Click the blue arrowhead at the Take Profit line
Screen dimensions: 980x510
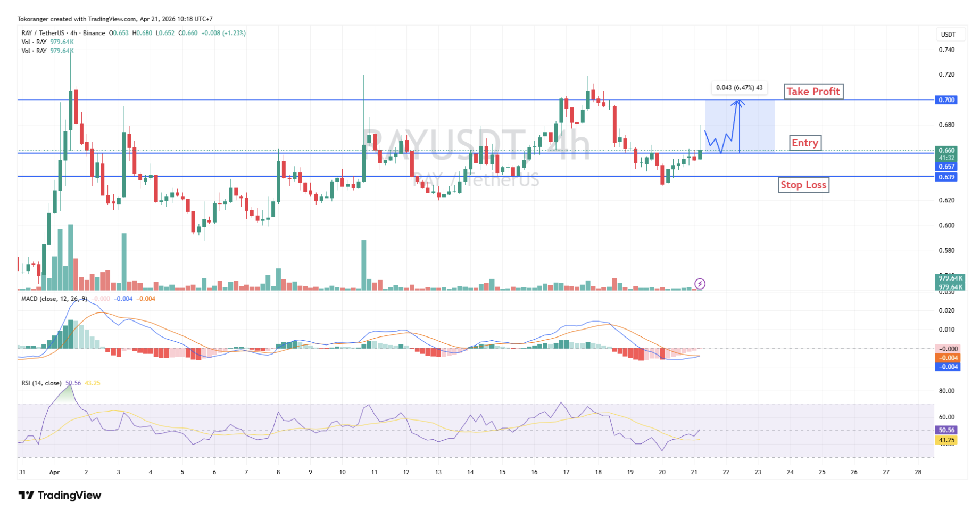(x=738, y=102)
